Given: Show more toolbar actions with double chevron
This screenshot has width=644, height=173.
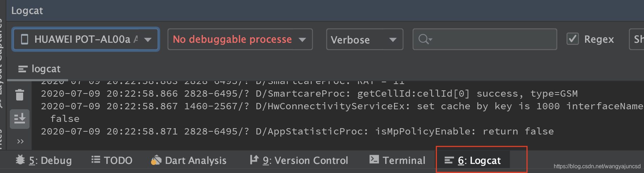Looking at the screenshot, I should [20, 141].
